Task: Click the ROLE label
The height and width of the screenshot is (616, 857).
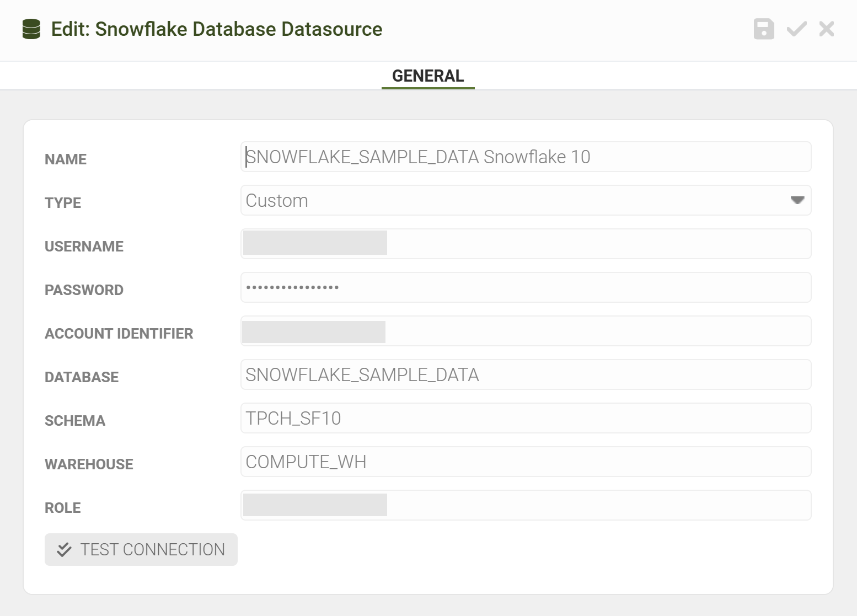Action: click(63, 508)
